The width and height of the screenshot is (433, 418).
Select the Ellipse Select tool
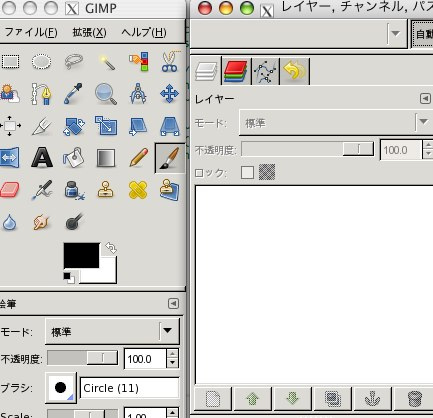point(41,62)
